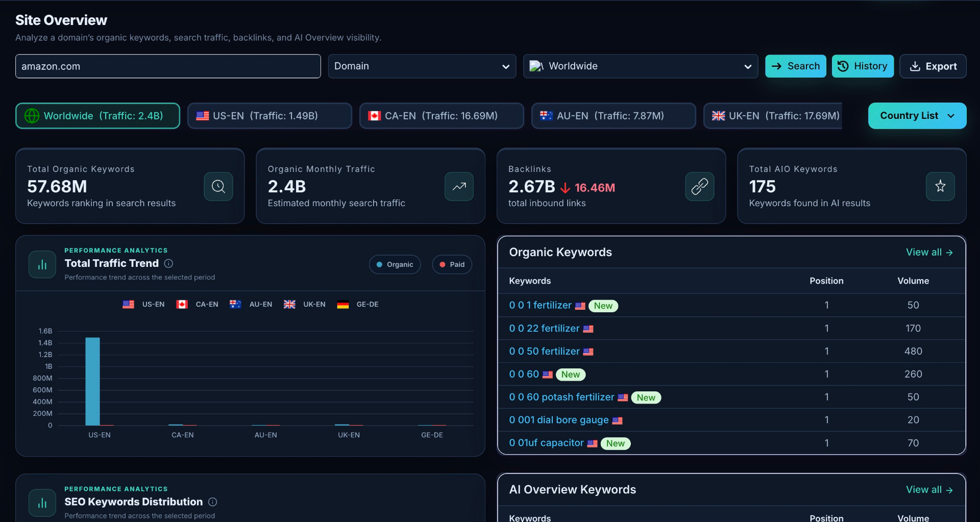Open the History button
The image size is (980, 522).
[x=863, y=66]
